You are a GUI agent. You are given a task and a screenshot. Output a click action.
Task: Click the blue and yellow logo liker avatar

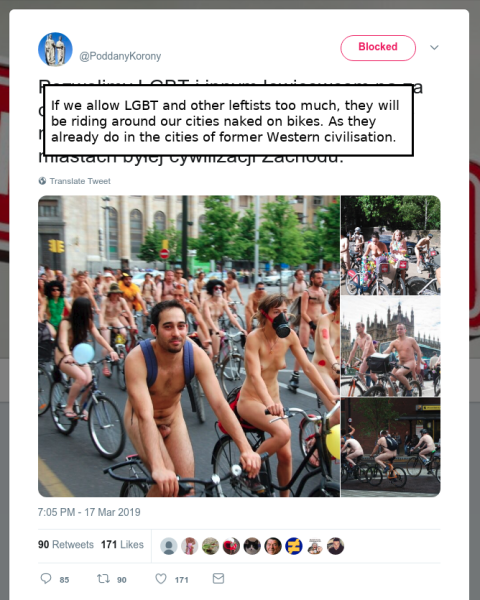294,546
